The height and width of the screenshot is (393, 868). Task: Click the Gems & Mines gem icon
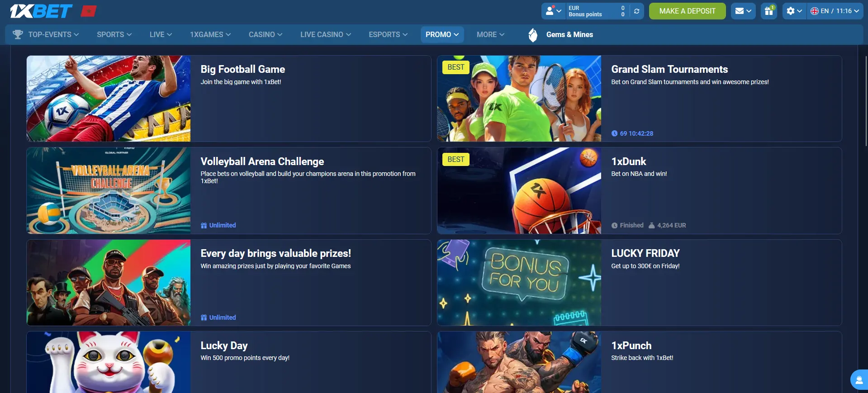pos(533,35)
